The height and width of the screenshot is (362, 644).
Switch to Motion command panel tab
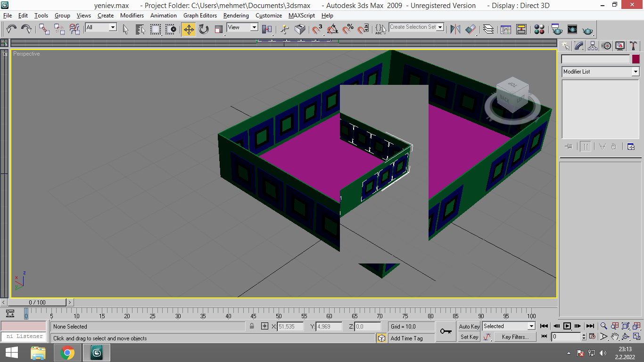[606, 46]
